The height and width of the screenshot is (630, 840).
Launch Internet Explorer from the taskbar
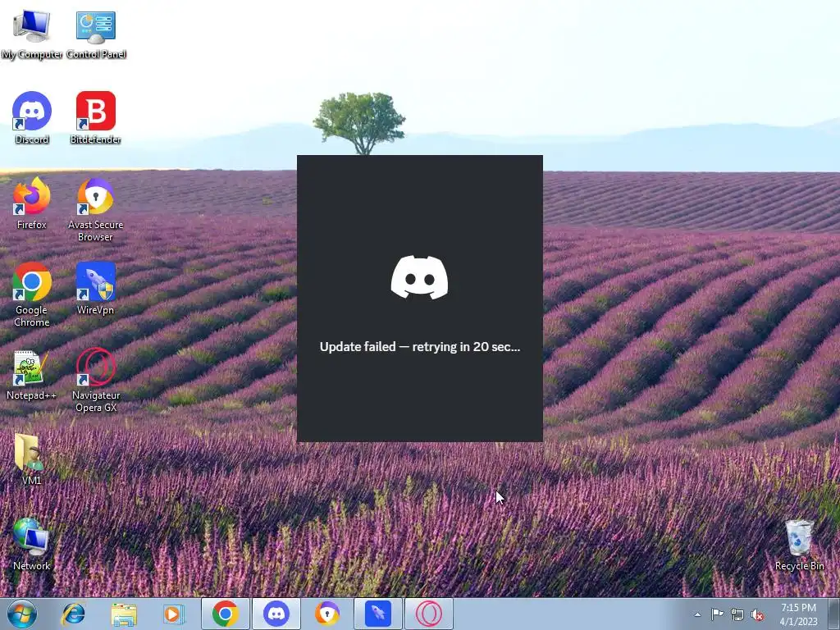point(73,614)
